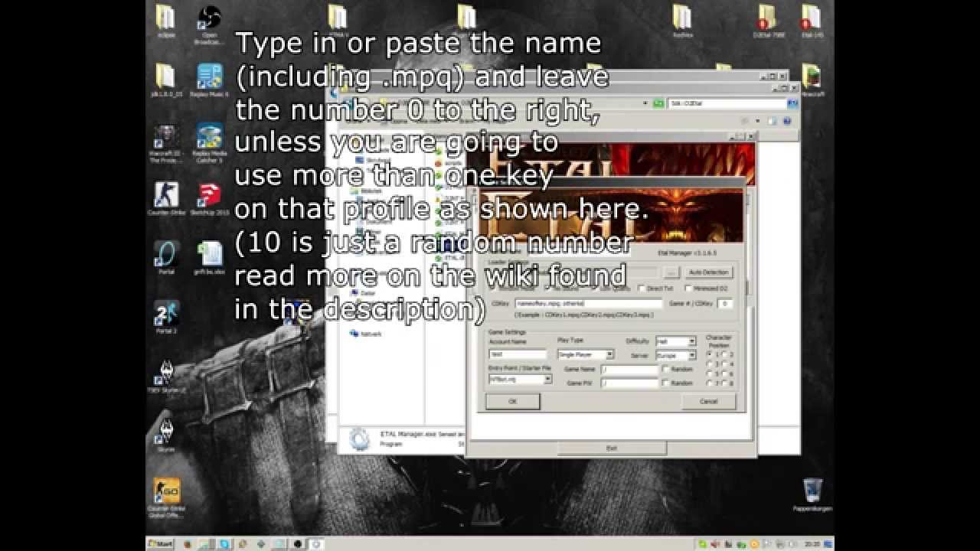This screenshot has width=980, height=551.
Task: Click the Game PW input field
Action: pyautogui.click(x=629, y=383)
